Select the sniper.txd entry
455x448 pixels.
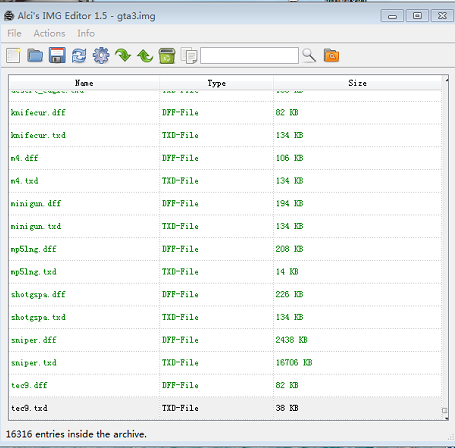(225, 363)
